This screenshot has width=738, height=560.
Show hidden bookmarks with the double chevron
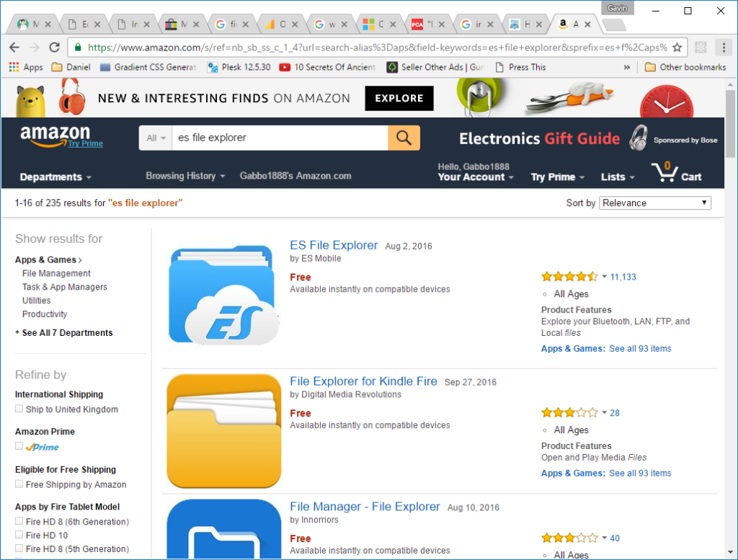(x=626, y=67)
